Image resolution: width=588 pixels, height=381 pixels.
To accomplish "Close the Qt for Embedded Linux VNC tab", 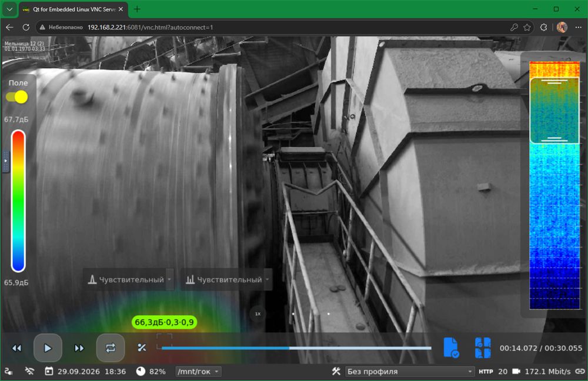I will coord(121,9).
